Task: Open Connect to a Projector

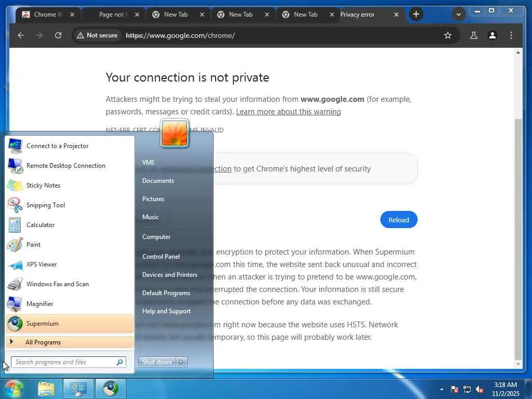Action: pos(70,146)
